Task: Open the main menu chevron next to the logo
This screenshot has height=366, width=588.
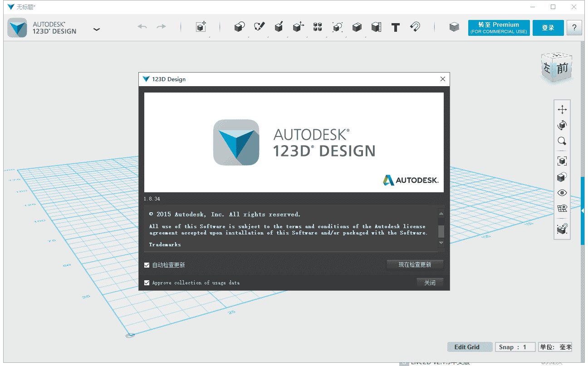Action: point(96,28)
